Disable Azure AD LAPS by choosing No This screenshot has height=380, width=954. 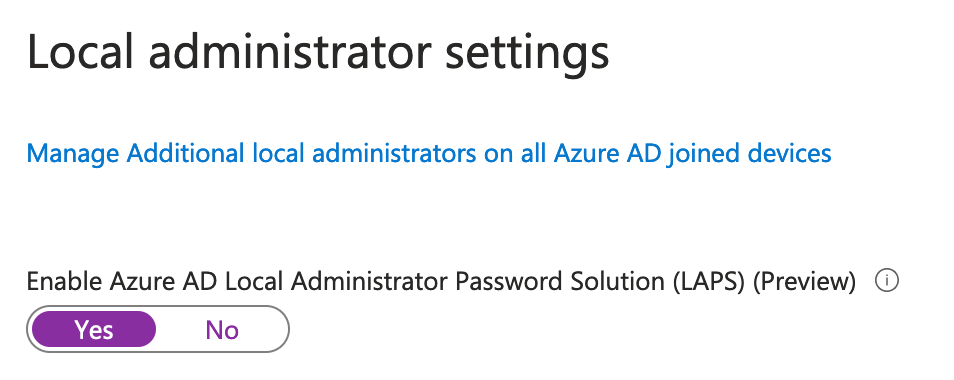coord(222,329)
